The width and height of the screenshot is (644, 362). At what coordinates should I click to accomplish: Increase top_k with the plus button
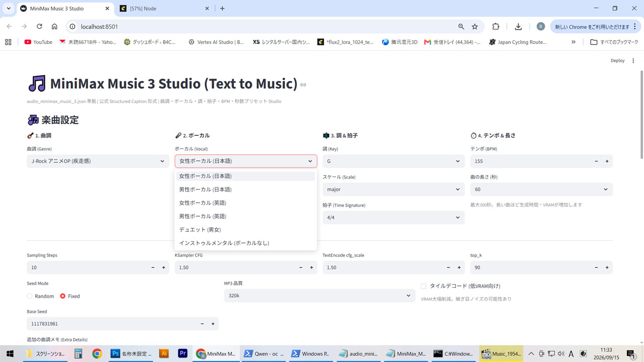pos(607,267)
